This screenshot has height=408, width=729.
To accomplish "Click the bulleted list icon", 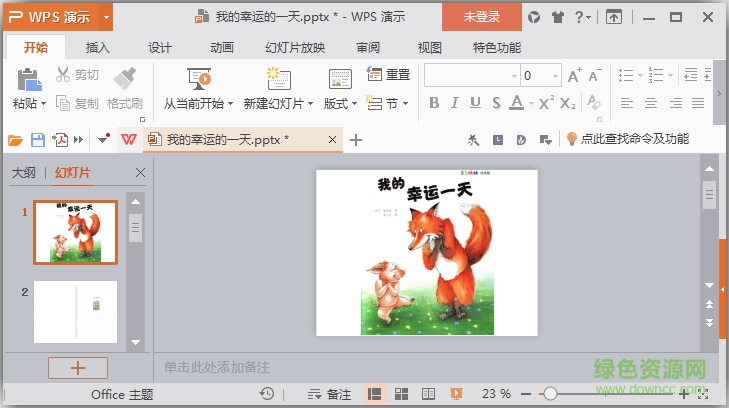I will [626, 75].
